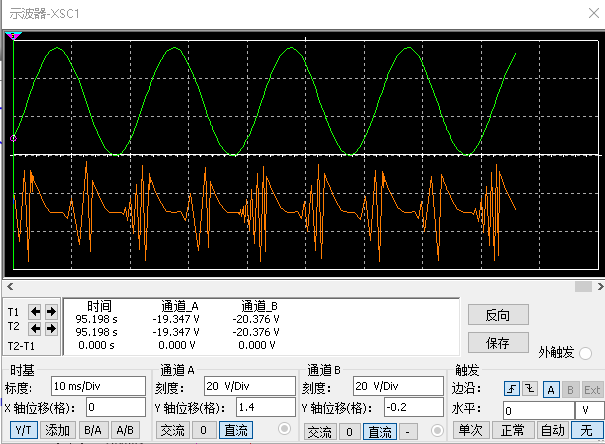Viewport: 605px width, 444px height.
Task: Click the 反向 (reverse) button
Action: coord(498,315)
